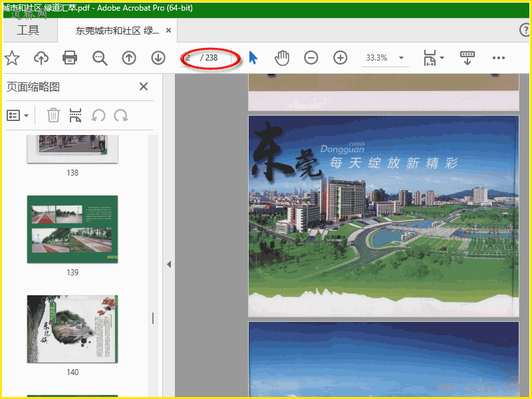This screenshot has height=399, width=532.
Task: Close the 页面缩略图 panel
Action: (144, 86)
